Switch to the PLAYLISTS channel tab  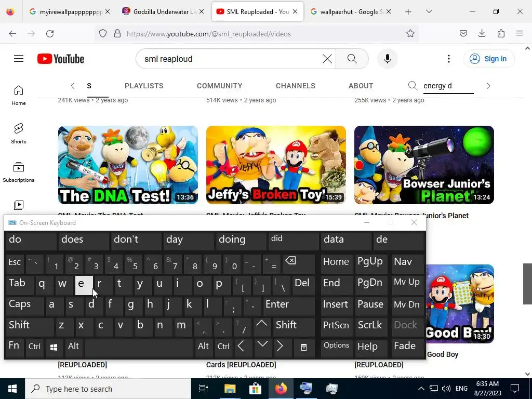click(x=144, y=86)
